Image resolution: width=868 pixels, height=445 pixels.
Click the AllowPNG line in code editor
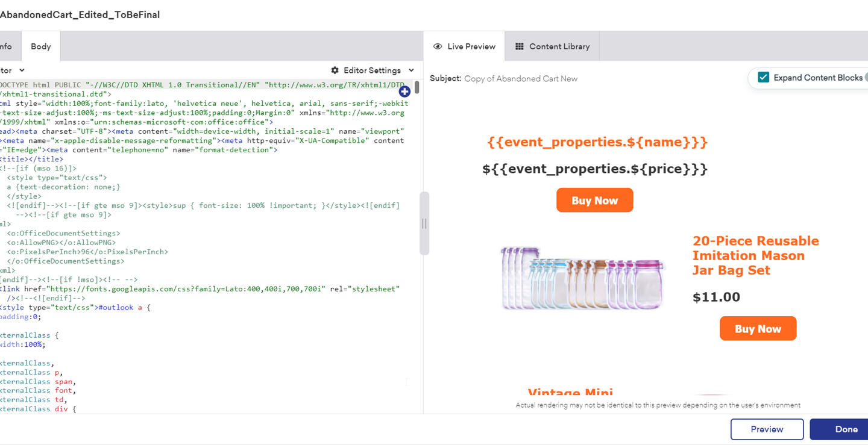61,243
